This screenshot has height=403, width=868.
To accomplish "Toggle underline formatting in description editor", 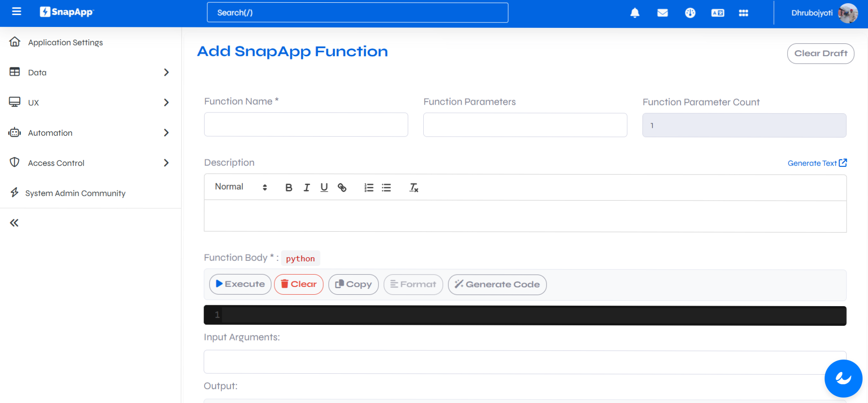I will point(324,187).
